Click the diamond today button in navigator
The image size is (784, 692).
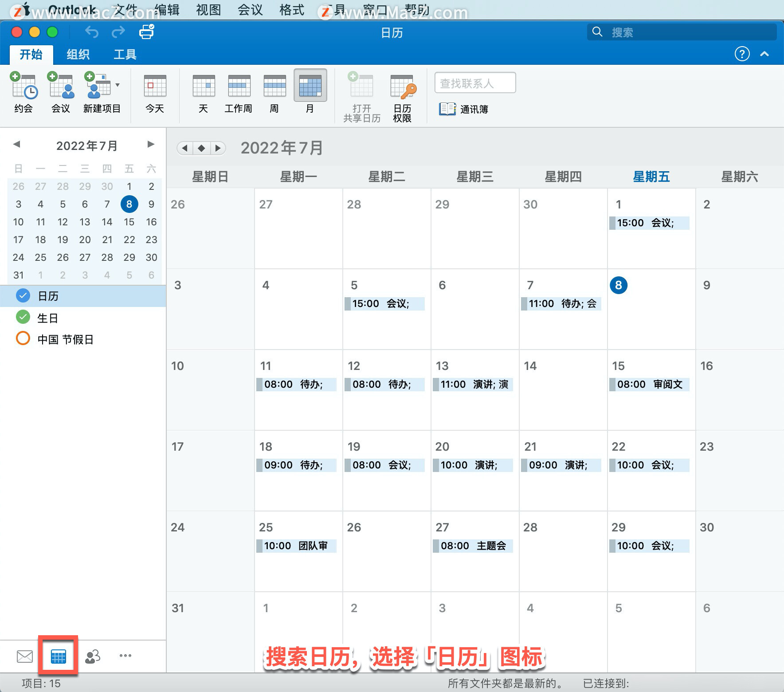(201, 148)
